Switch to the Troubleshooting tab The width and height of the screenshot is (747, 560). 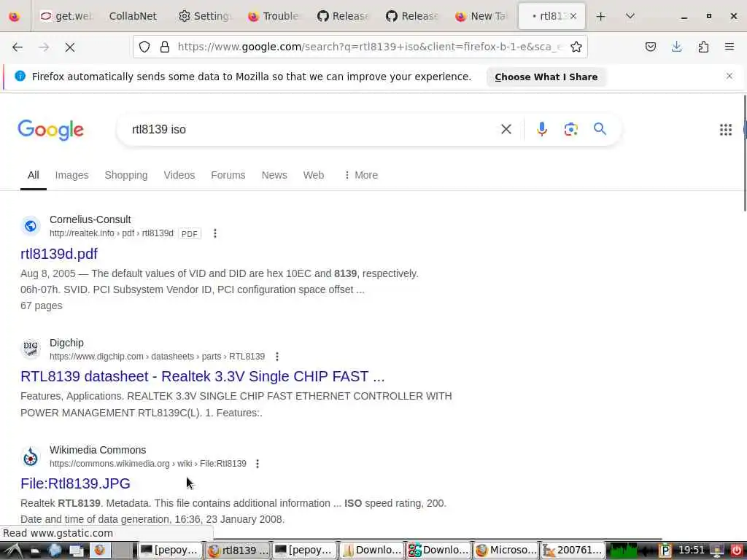tap(274, 16)
